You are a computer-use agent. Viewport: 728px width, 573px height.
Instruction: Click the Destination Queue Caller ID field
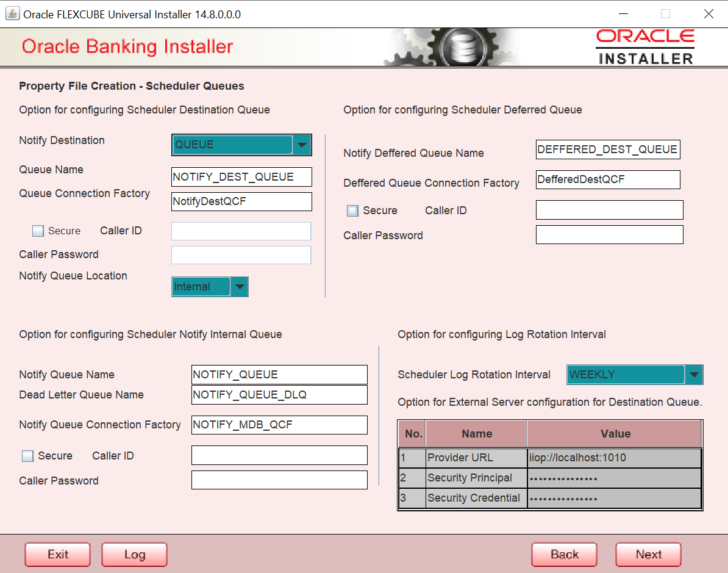[241, 231]
